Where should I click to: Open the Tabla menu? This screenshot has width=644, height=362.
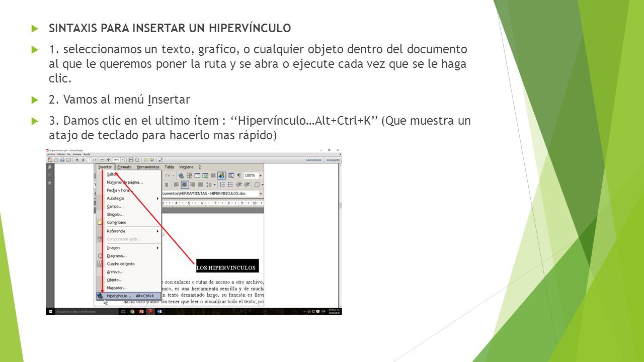(170, 167)
